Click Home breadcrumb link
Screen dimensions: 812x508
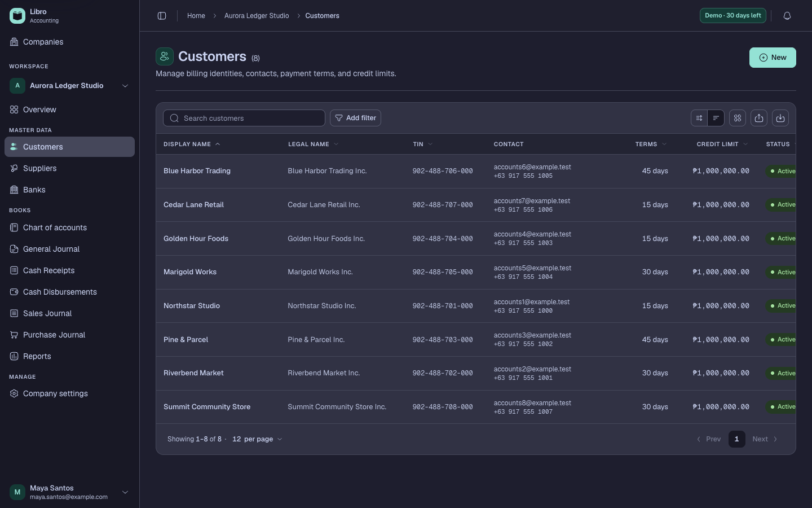[x=196, y=16]
